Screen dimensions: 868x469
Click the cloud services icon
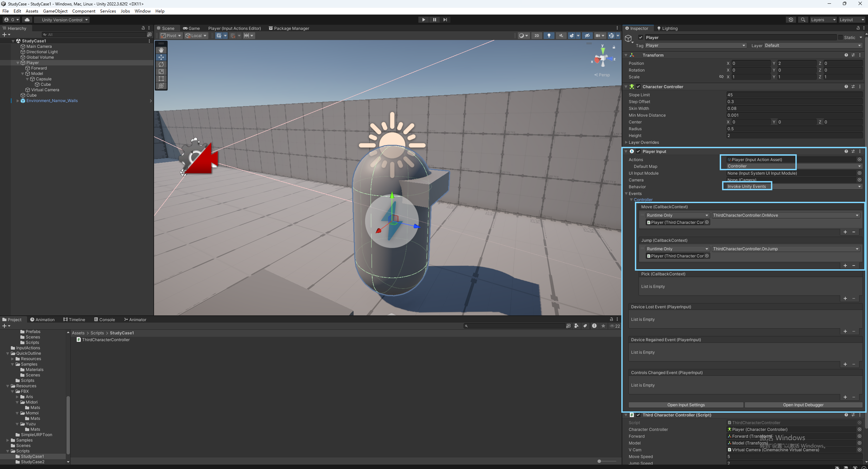pos(27,20)
